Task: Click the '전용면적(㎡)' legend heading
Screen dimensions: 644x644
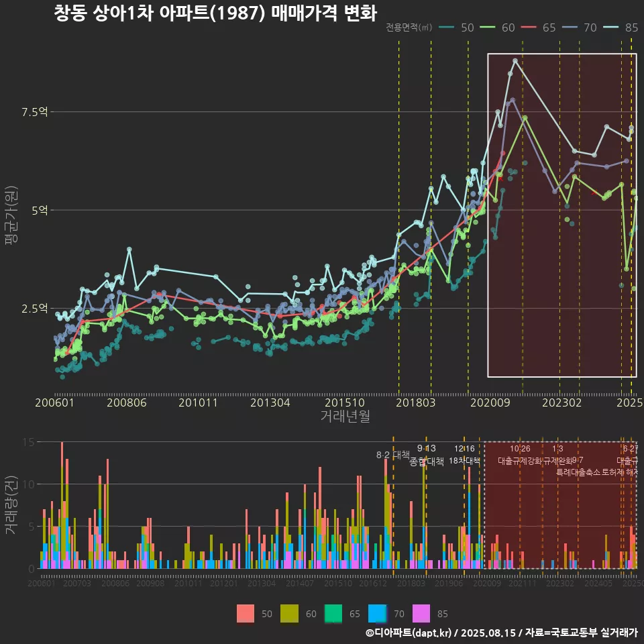Action: tap(409, 28)
